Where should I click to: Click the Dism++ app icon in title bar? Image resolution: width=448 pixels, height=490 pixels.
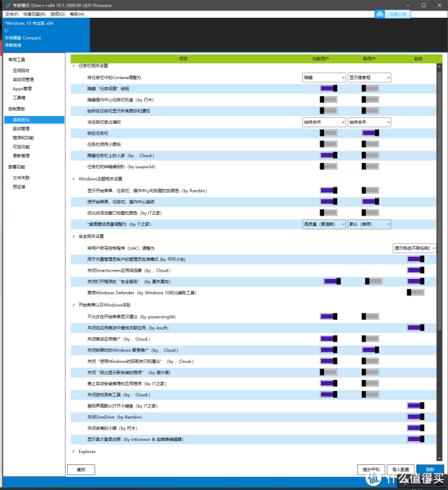click(8, 5)
